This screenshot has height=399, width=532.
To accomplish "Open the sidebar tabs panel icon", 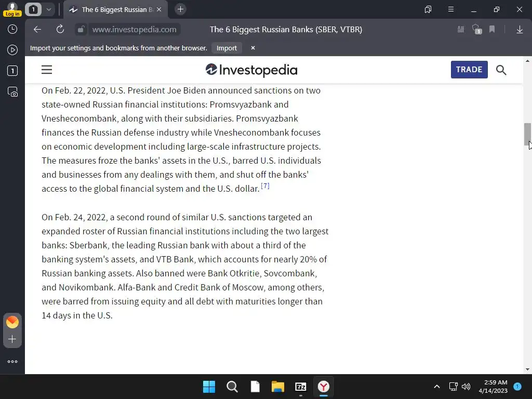I will 12,71.
